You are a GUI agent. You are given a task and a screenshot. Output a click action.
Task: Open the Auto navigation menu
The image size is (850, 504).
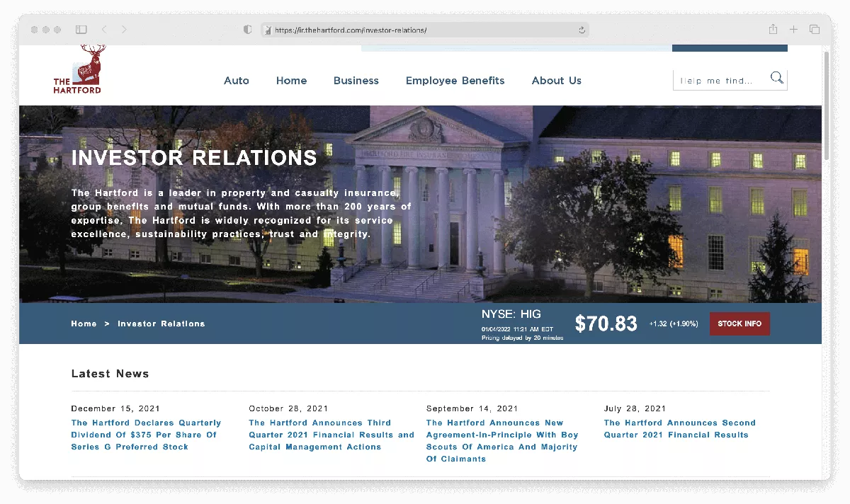coord(236,81)
